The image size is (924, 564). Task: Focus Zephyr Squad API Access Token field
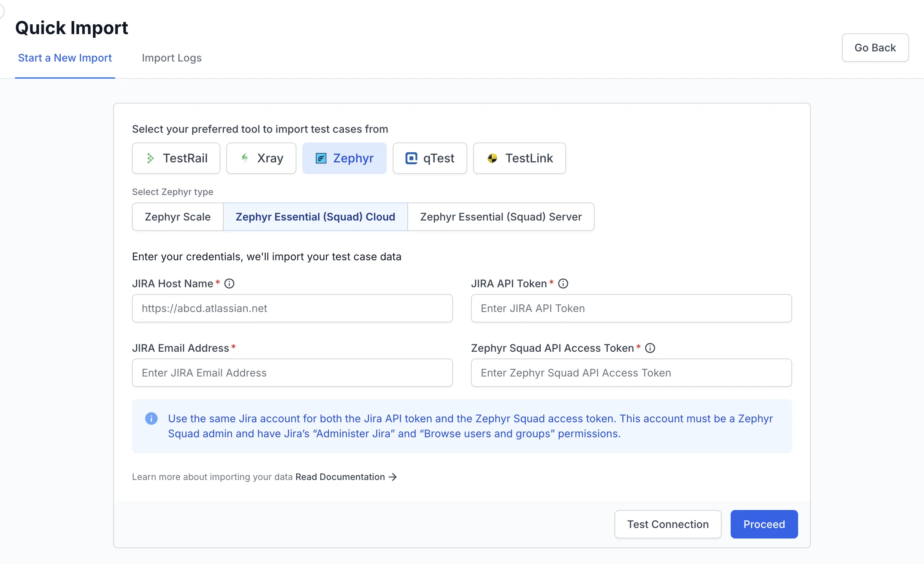click(631, 373)
